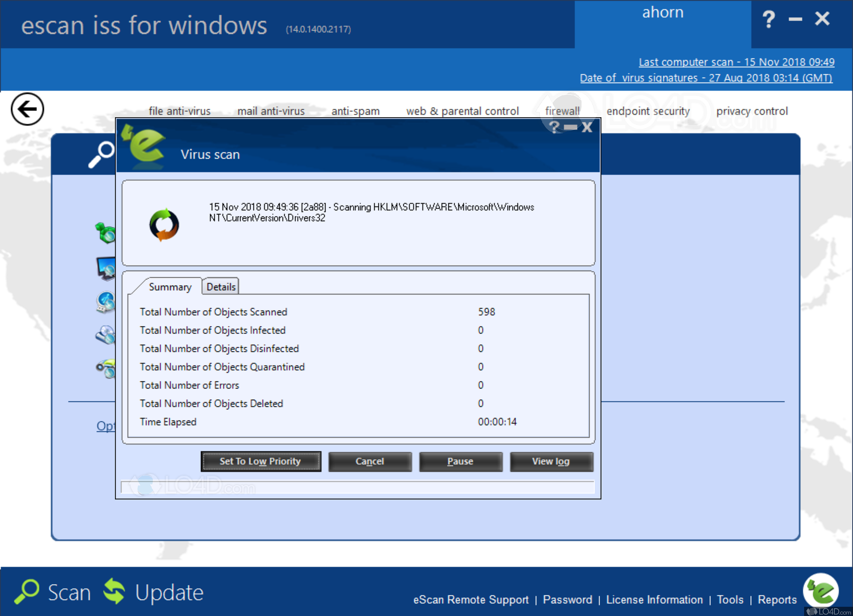The height and width of the screenshot is (616, 853).
Task: Open the partially hidden Options link
Action: click(106, 426)
